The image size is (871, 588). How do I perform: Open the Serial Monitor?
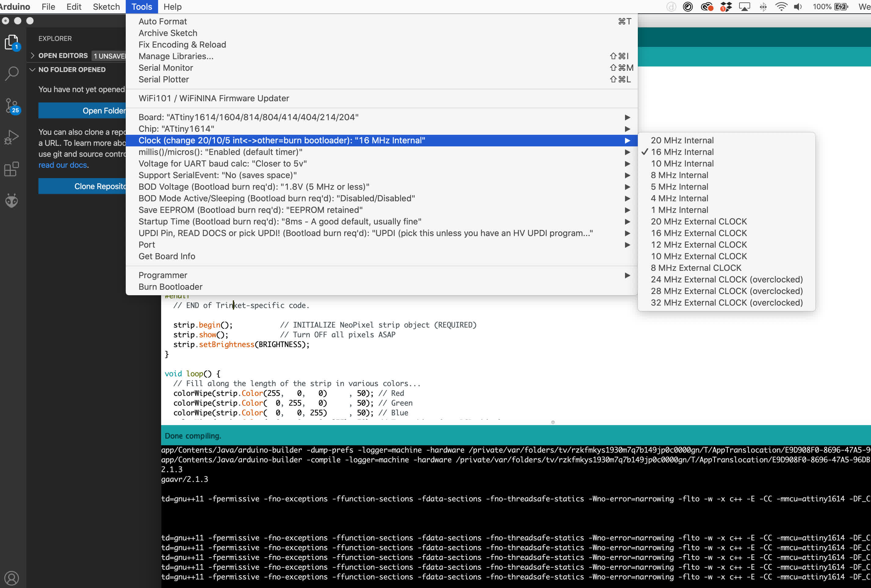coord(381,68)
